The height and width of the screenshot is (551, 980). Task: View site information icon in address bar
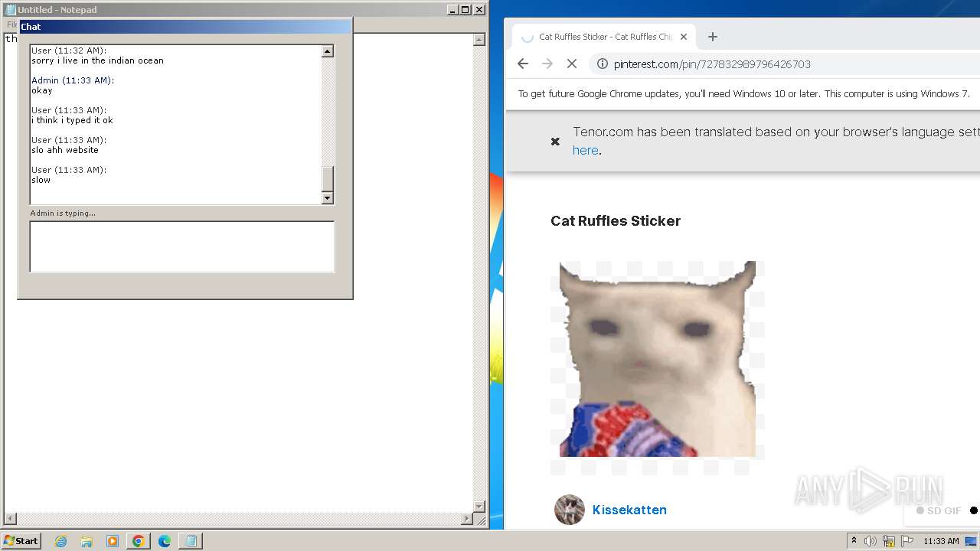pos(603,64)
